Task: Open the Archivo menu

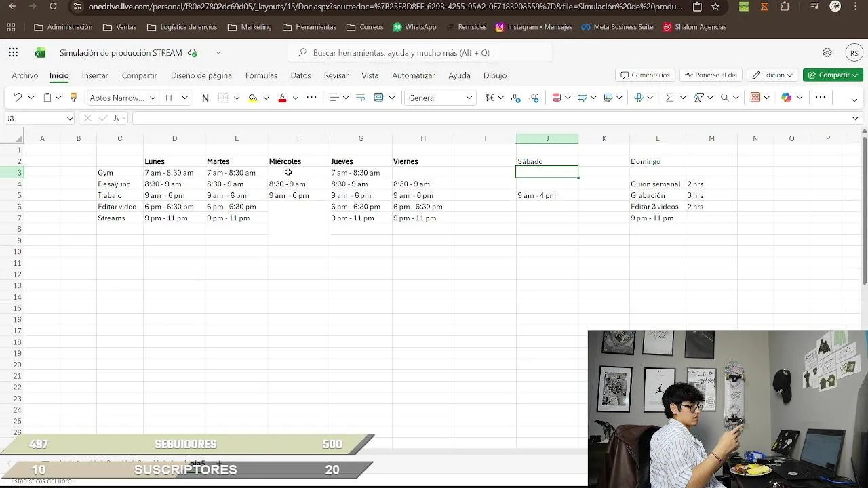Action: [25, 75]
